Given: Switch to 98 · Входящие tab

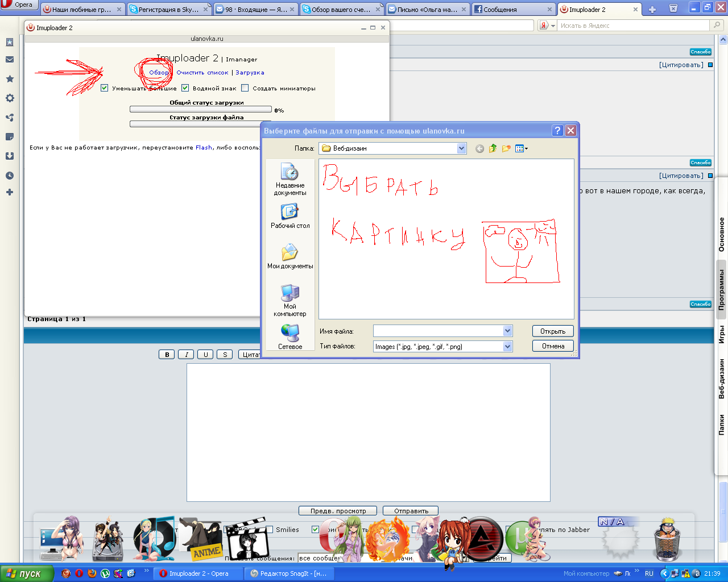Looking at the screenshot, I should [x=255, y=10].
